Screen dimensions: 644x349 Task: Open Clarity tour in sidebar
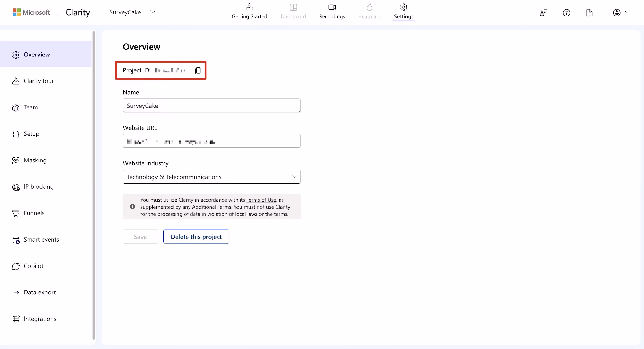click(46, 81)
